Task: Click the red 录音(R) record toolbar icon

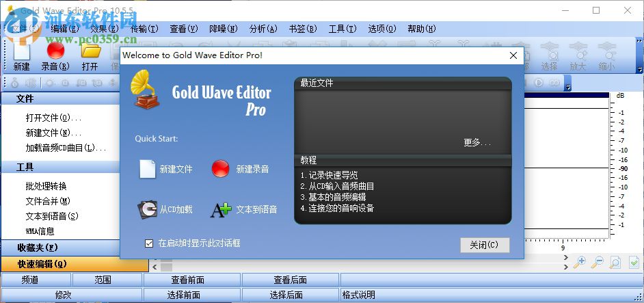Action: point(56,51)
